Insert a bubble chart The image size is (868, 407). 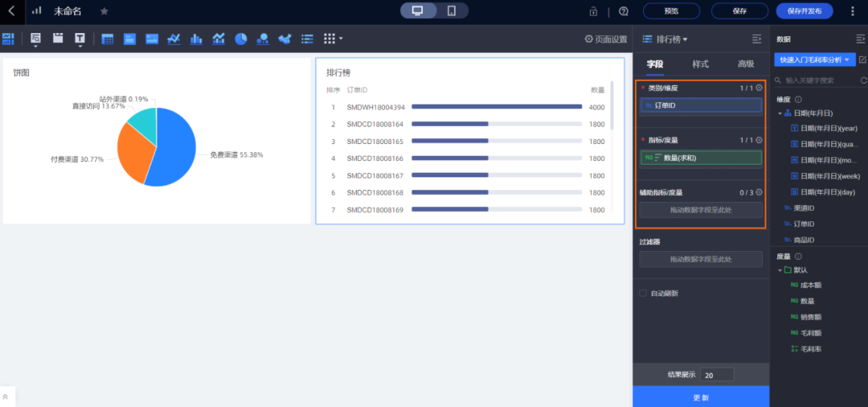point(263,39)
